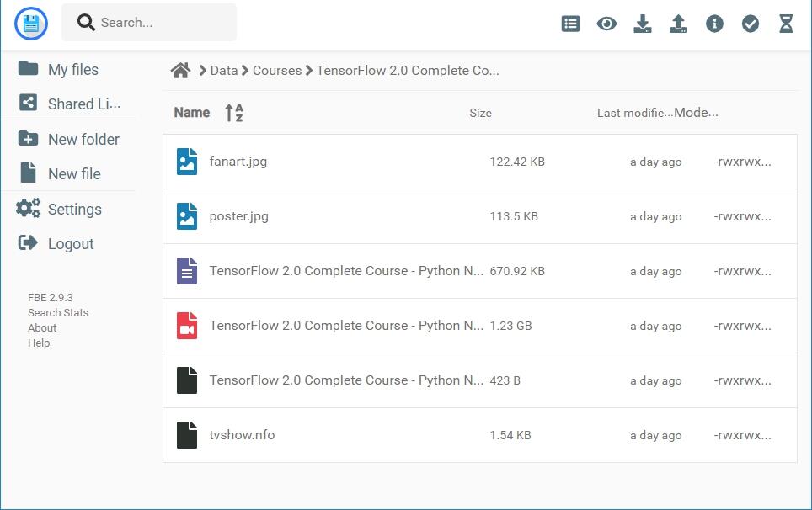The image size is (812, 510).
Task: Go to home via the house icon
Action: click(180, 71)
